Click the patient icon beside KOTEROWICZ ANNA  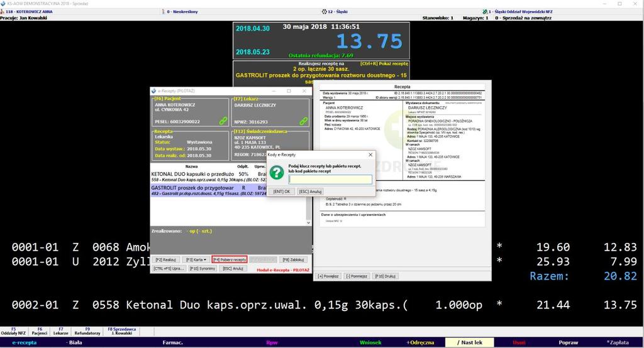[x=3, y=11]
